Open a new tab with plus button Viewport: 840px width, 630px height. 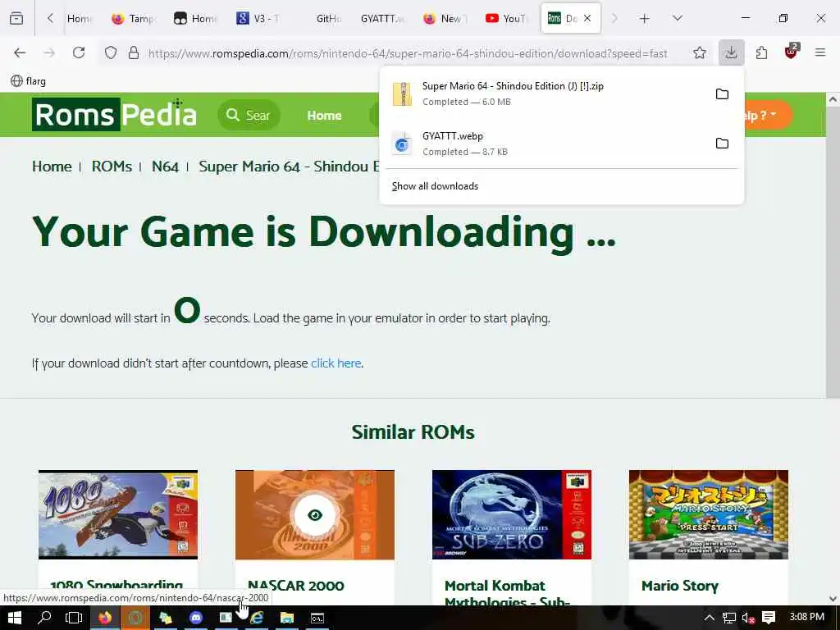tap(645, 19)
